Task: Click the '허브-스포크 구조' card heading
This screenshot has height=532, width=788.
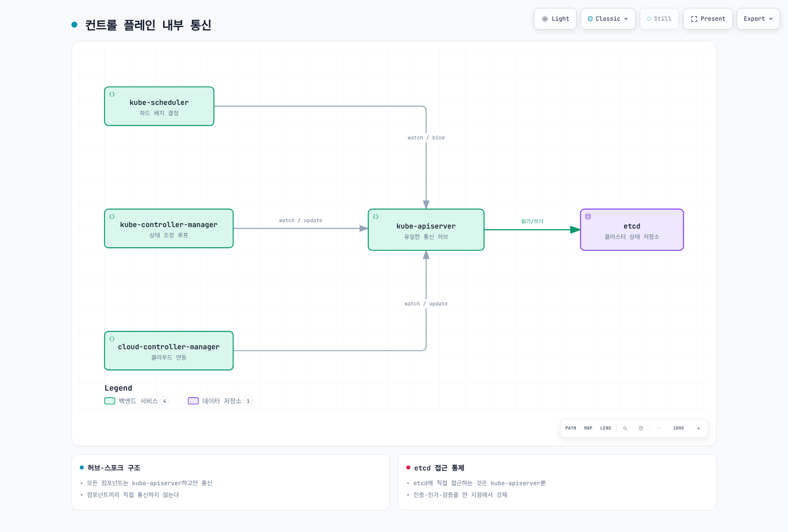Action: [114, 468]
